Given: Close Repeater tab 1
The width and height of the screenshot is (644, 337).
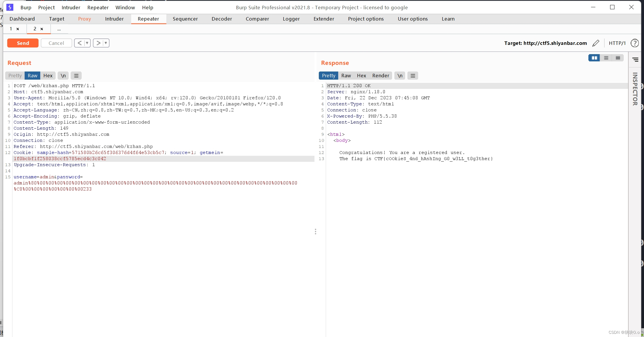Looking at the screenshot, I should 18,29.
